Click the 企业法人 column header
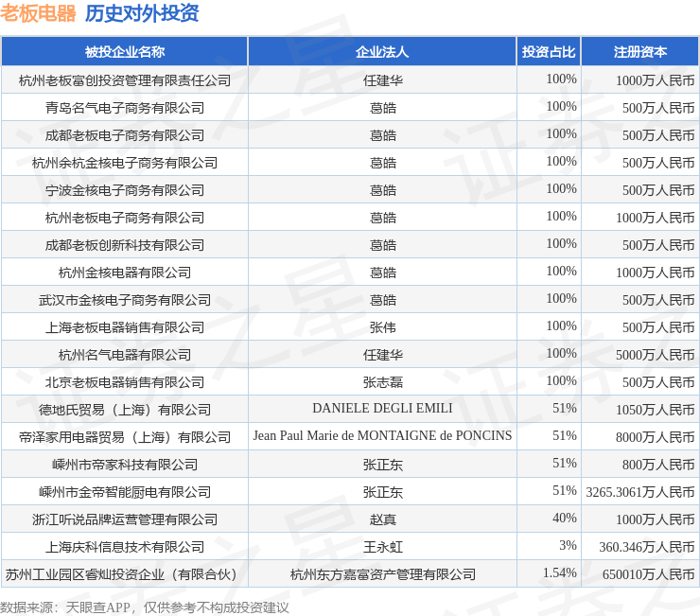Viewport: 700px width, 616px height. pyautogui.click(x=382, y=52)
